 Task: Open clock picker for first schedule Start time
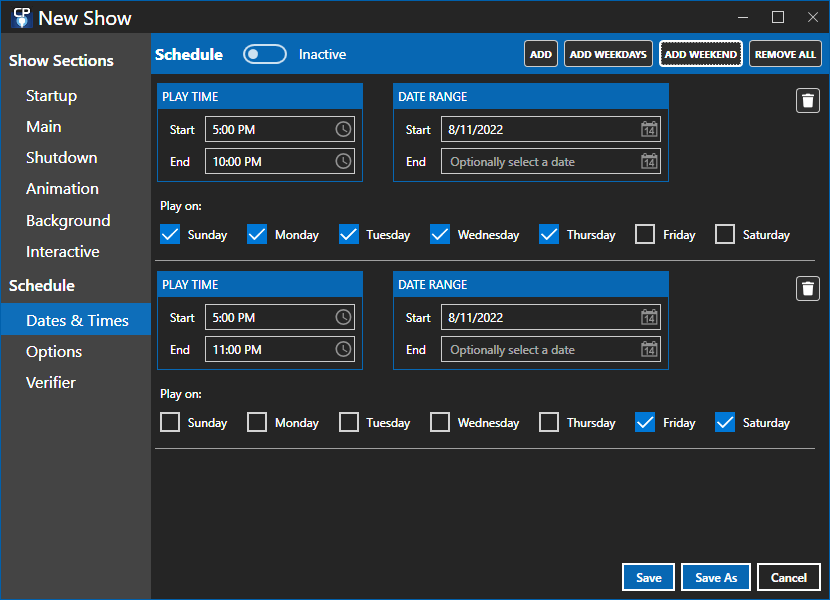(343, 129)
